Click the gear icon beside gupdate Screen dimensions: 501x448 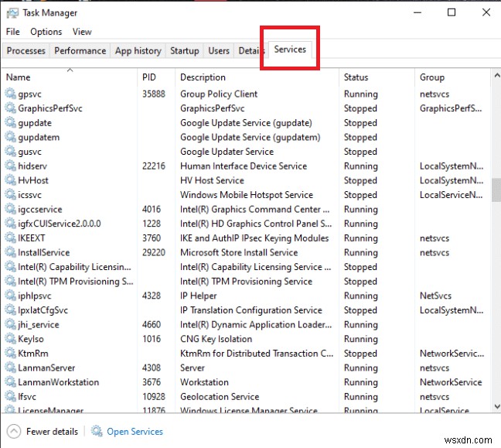click(10, 122)
